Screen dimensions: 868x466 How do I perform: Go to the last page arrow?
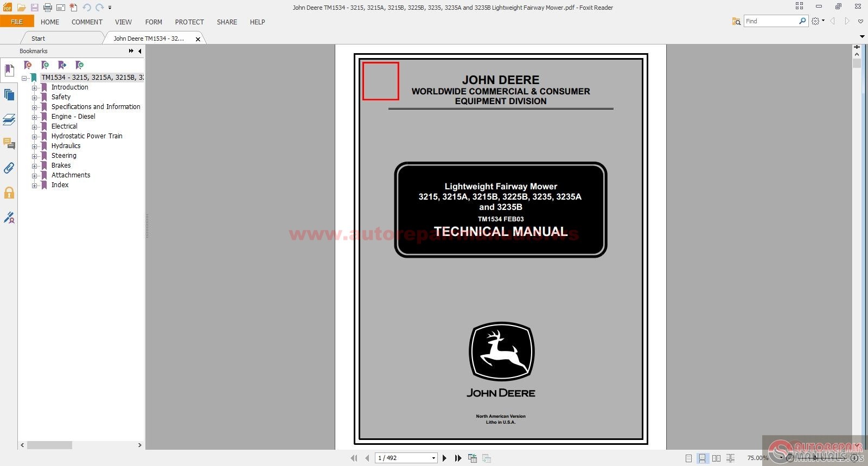(458, 458)
